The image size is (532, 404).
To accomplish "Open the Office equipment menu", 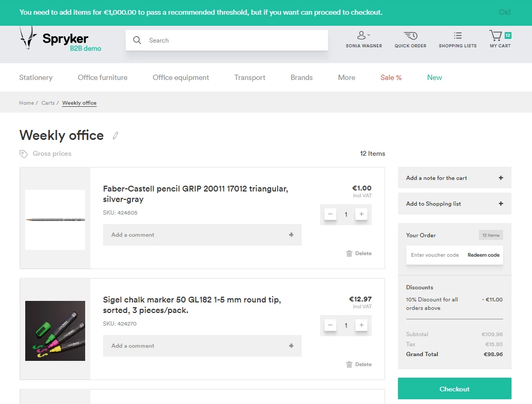I will (x=181, y=77).
